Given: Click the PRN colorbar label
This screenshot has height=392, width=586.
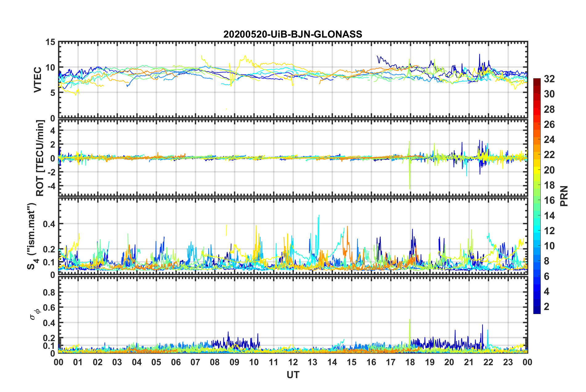Looking at the screenshot, I should pyautogui.click(x=564, y=196).
